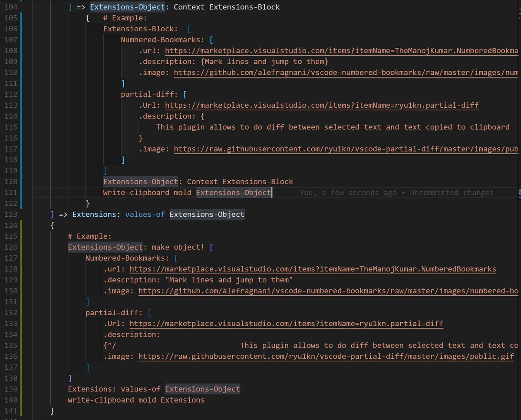Open the partial-diff marketplace URL on line 133

click(x=287, y=324)
